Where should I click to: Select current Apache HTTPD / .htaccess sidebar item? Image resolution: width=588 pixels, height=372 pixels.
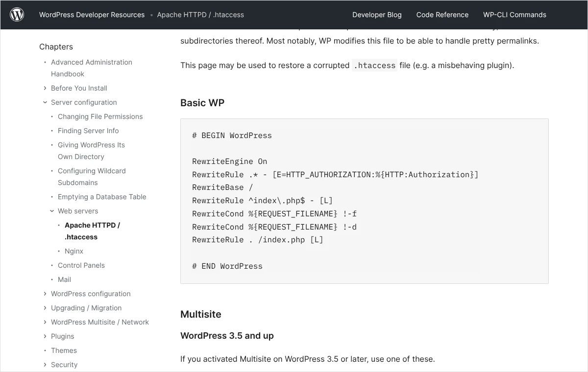92,231
